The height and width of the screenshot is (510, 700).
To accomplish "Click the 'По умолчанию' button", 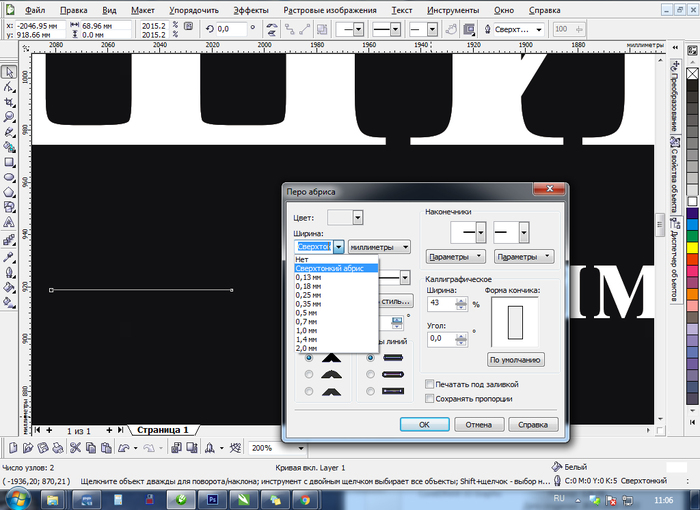I will (516, 359).
